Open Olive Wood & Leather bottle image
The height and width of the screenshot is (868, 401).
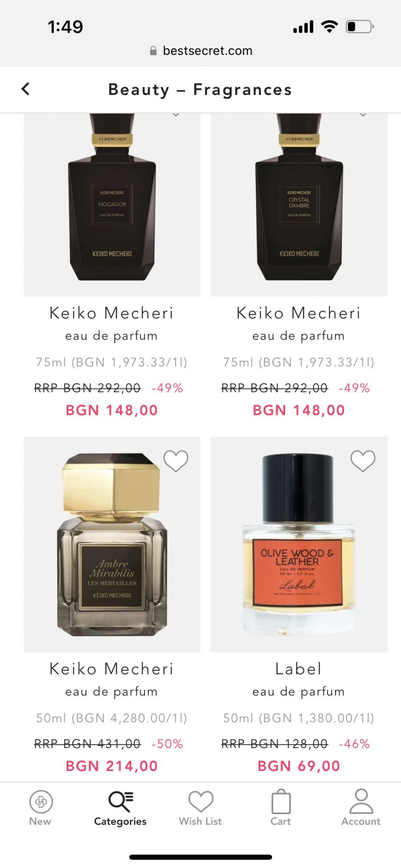tap(299, 545)
